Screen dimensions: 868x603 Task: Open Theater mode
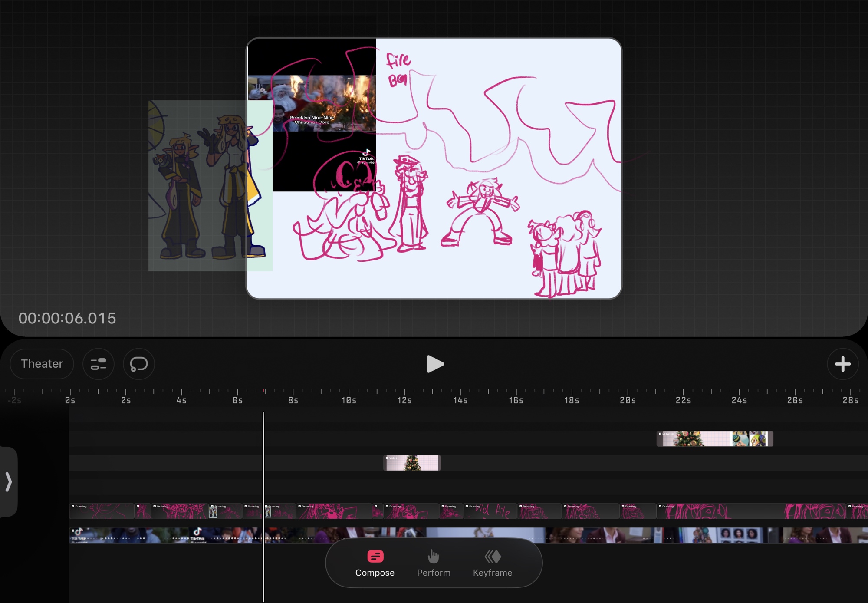point(42,364)
